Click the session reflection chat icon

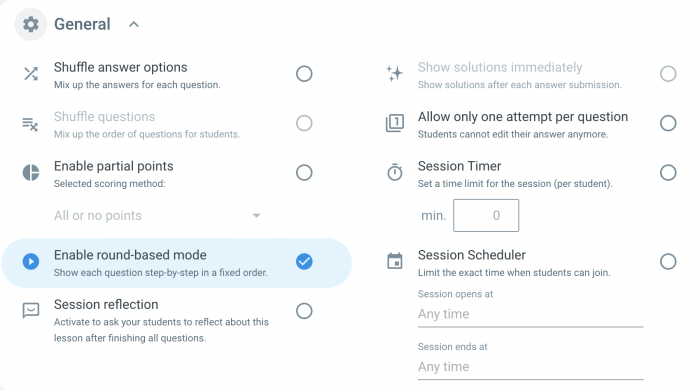pyautogui.click(x=31, y=310)
